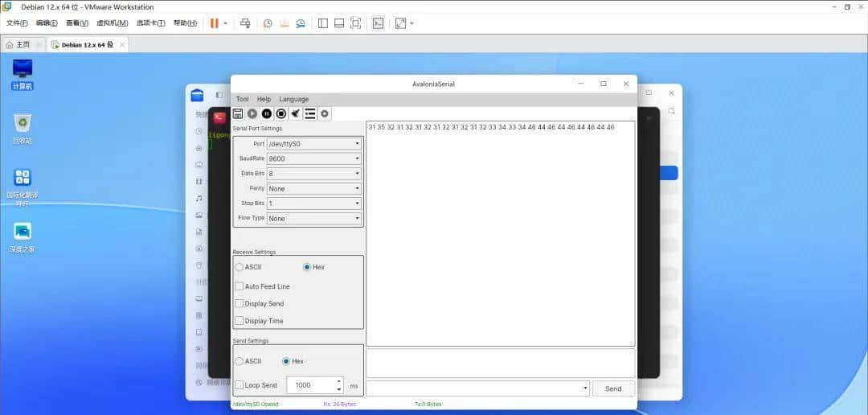Click the list lines toolbar icon
Viewport: 868px width, 415px height.
[x=310, y=113]
